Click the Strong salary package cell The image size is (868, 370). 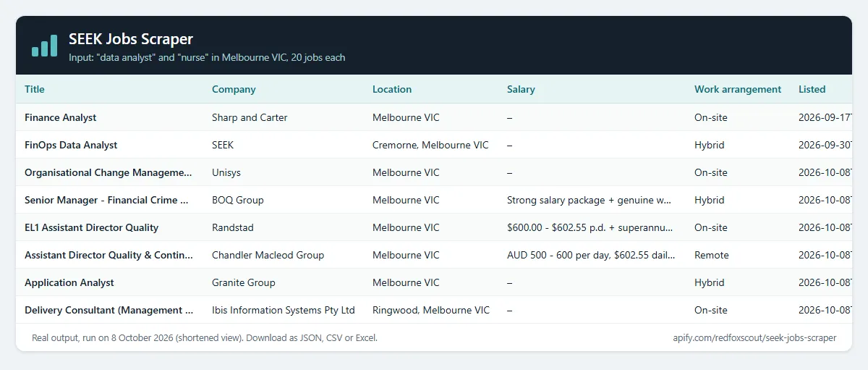[590, 200]
